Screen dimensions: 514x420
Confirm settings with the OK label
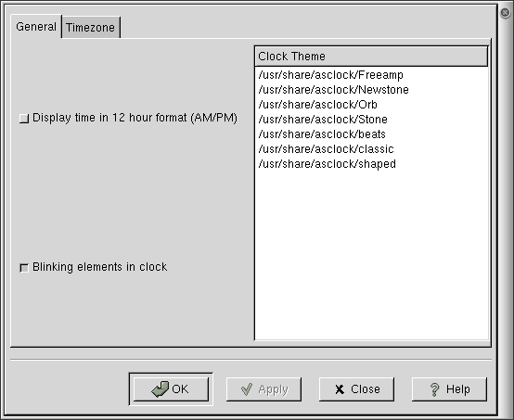point(180,389)
